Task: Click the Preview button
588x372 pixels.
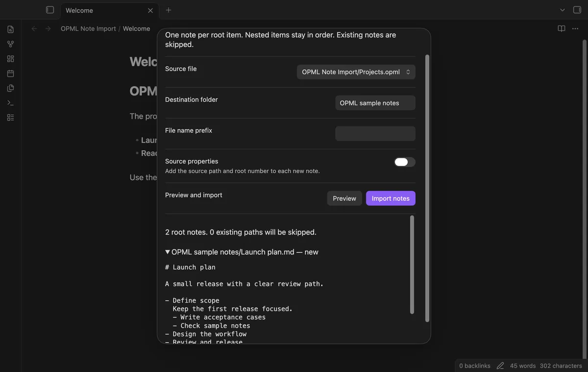Action: pos(344,198)
